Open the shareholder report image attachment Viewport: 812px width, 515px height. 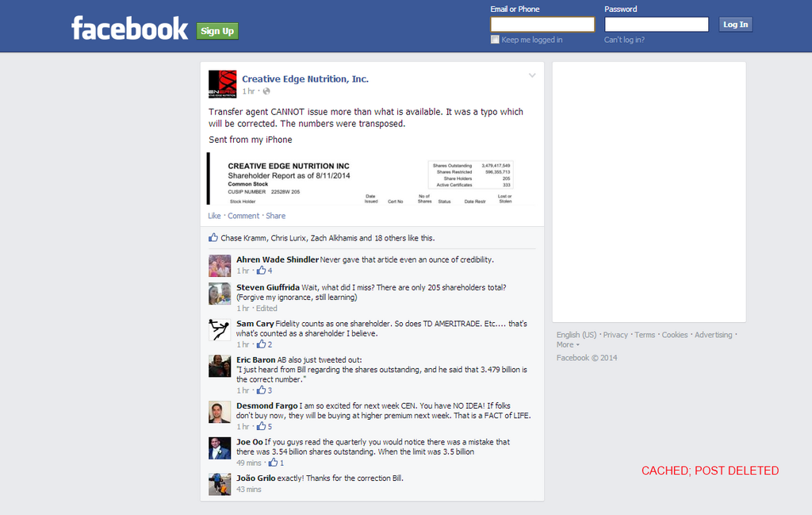(371, 179)
